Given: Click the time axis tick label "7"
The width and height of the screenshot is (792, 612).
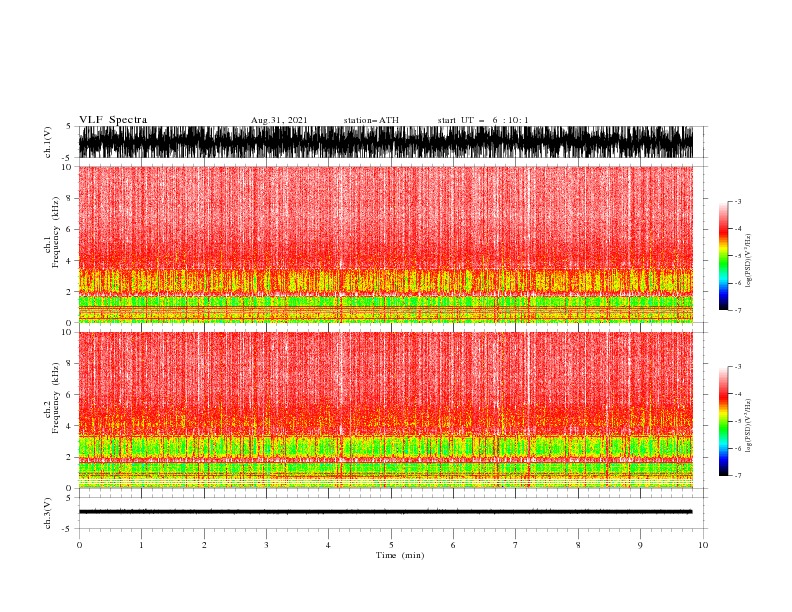Looking at the screenshot, I should (x=516, y=545).
